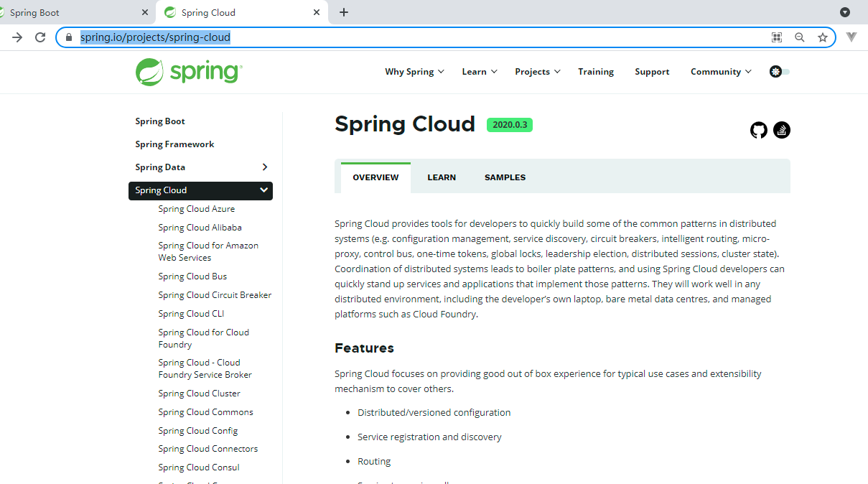The width and height of the screenshot is (868, 484).
Task: Expand the Why Spring menu
Action: click(x=414, y=72)
